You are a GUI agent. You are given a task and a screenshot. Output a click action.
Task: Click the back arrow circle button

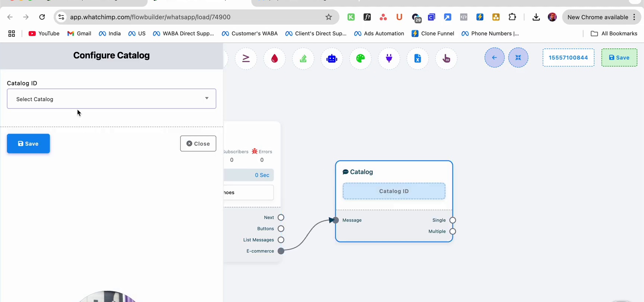[495, 57]
